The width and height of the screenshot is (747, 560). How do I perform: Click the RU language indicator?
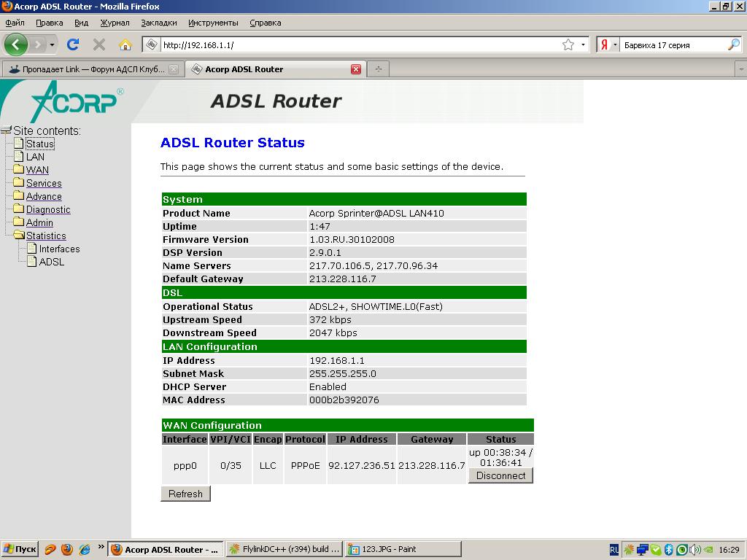click(x=614, y=550)
